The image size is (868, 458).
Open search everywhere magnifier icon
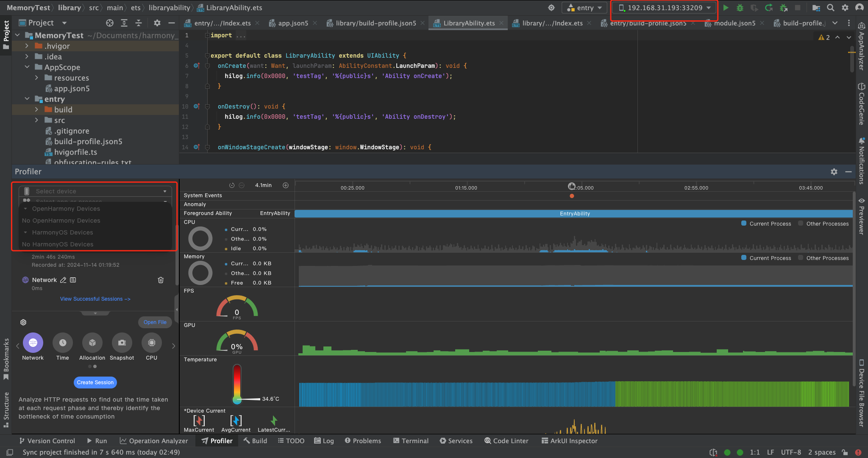(831, 8)
